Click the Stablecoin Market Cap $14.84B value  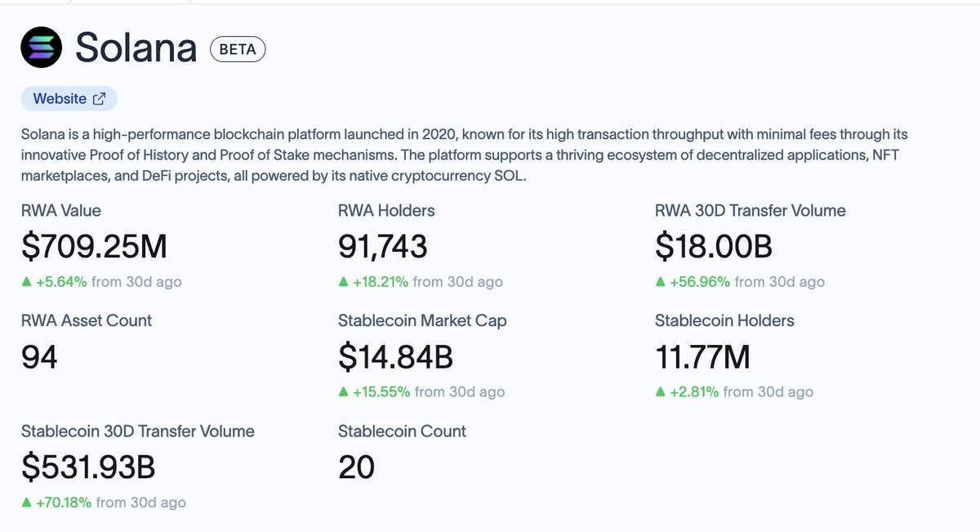coord(395,357)
